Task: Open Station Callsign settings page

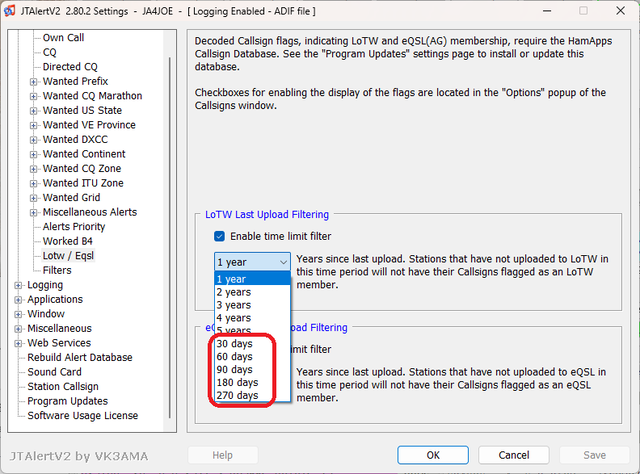Action: [x=63, y=387]
